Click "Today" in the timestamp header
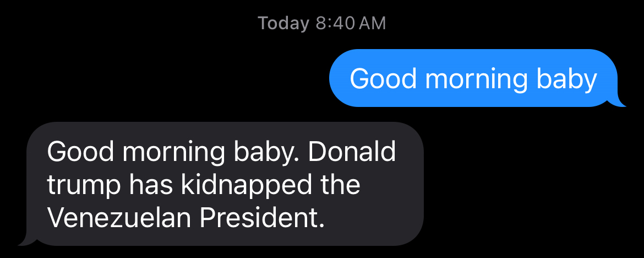This screenshot has height=258, width=644. pos(283,23)
